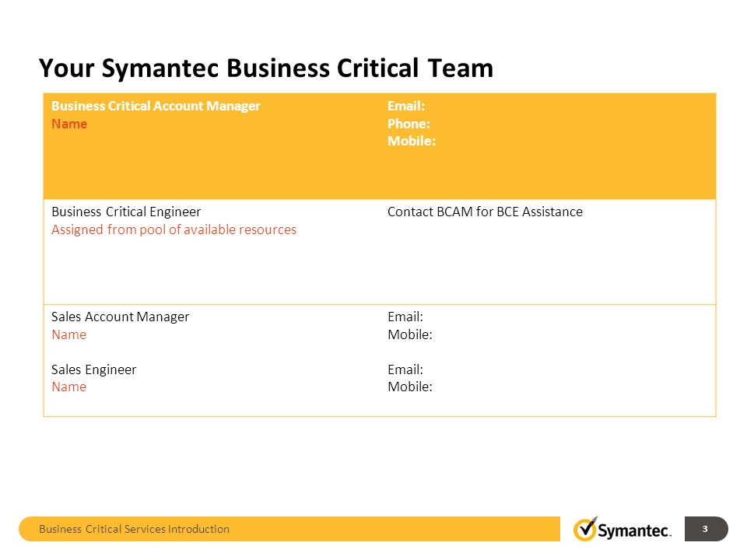Click 'Contact BCAM for BCE Assistance'
This screenshot has height=560, width=747.
tap(485, 212)
